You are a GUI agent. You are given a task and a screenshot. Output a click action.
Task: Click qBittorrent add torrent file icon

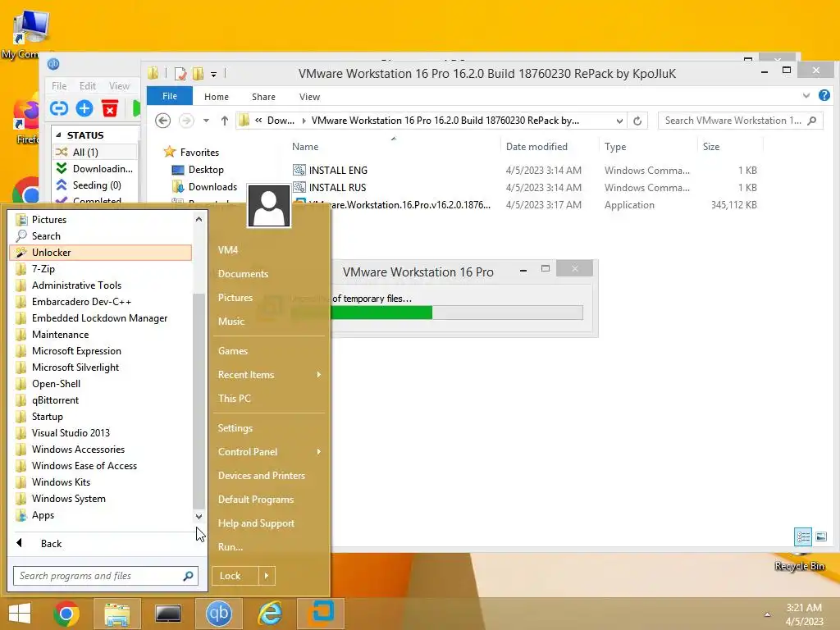point(84,109)
